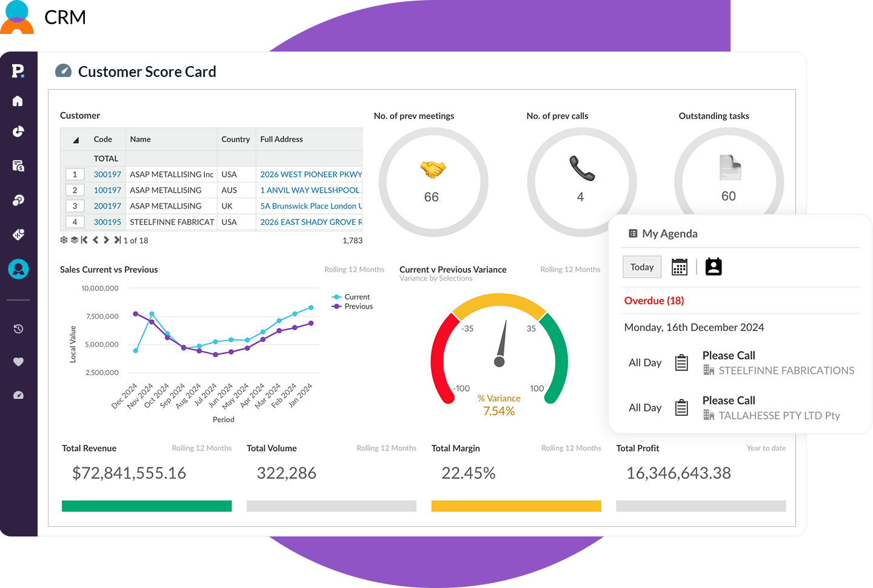Click the snowflake freeze icon below customer table
873x588 pixels.
[64, 240]
